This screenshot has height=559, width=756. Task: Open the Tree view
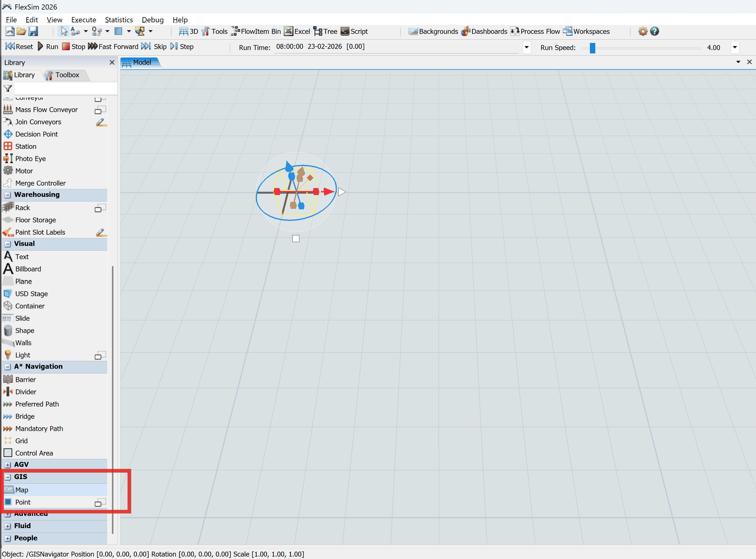click(326, 31)
